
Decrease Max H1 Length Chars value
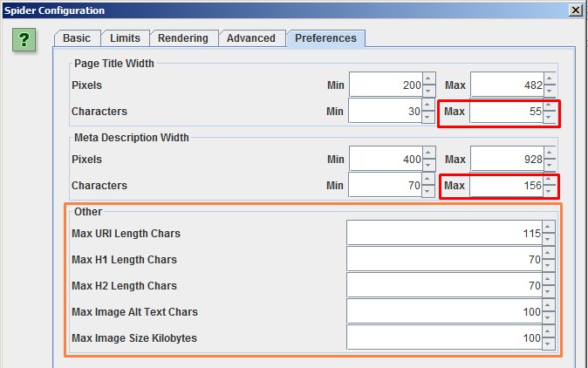click(x=548, y=265)
